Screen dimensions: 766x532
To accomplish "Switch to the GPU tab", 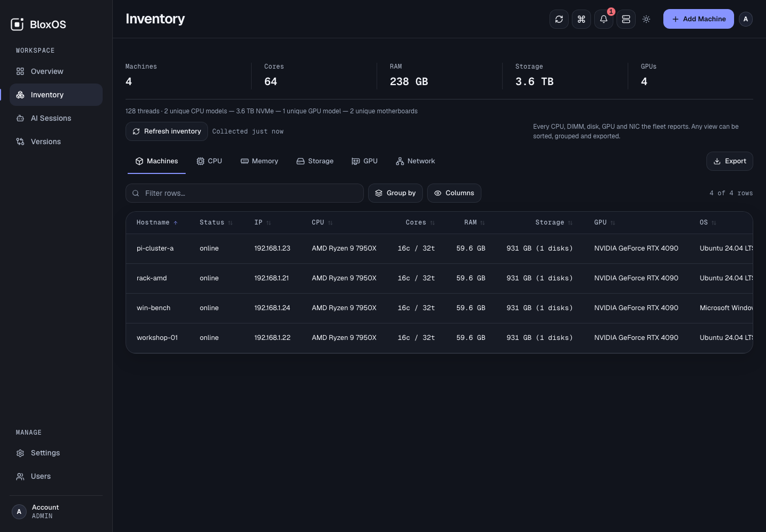I will click(364, 161).
